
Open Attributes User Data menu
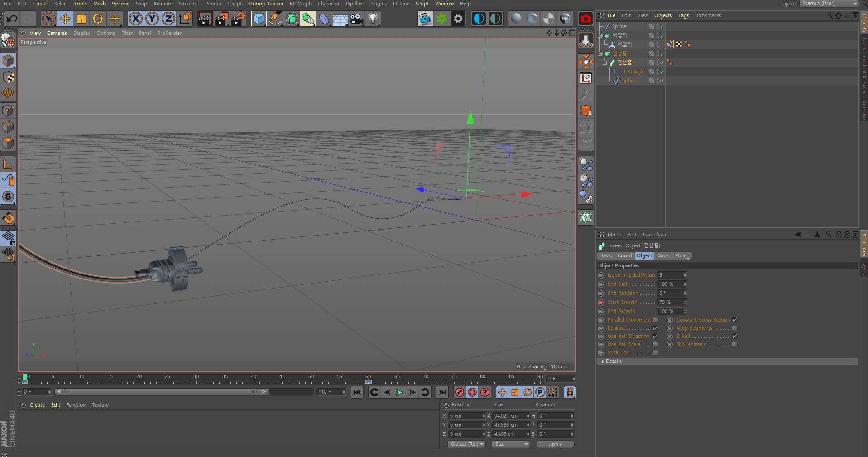coord(654,235)
